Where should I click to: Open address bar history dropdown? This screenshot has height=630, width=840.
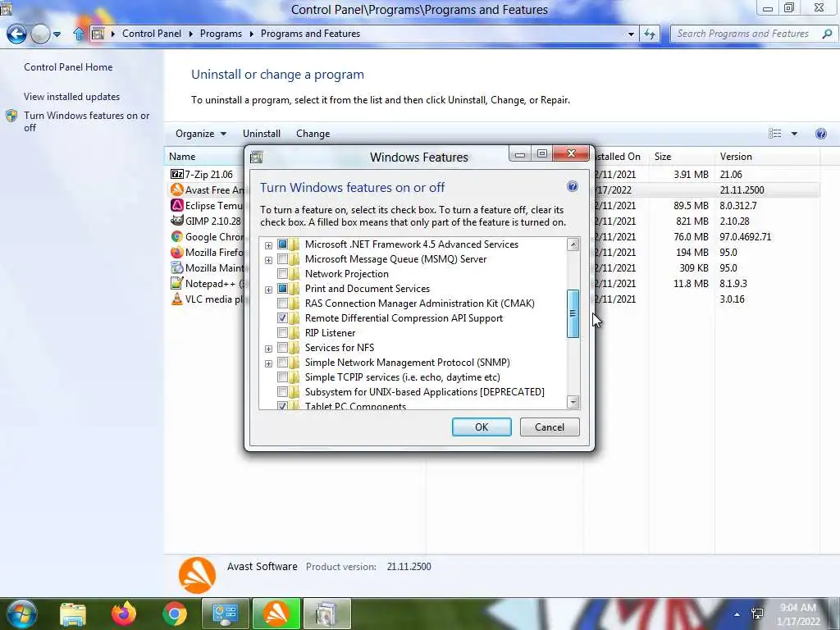click(631, 34)
